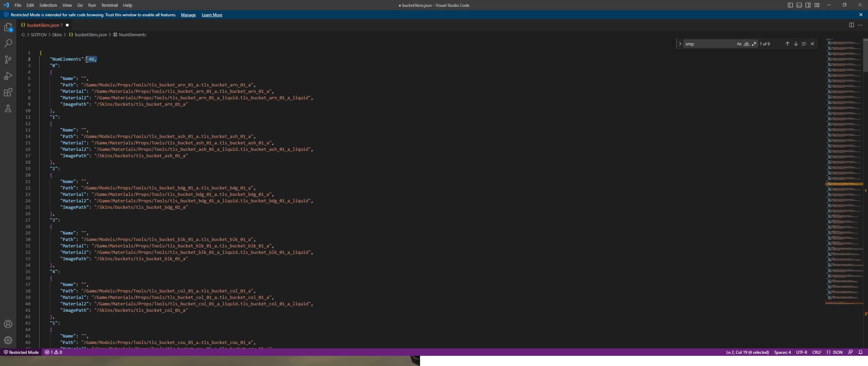Image resolution: width=868 pixels, height=366 pixels.
Task: Open Run and Debug view
Action: point(8,76)
